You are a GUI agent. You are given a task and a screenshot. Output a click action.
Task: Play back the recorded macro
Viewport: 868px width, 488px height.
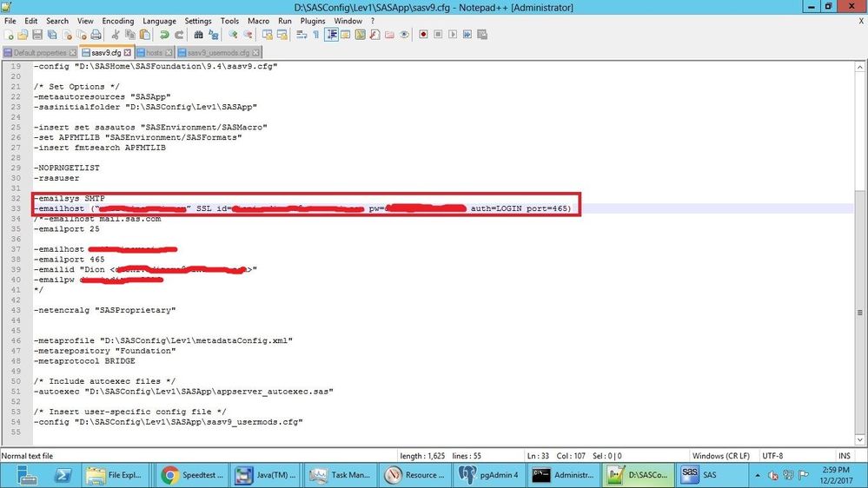pos(453,35)
